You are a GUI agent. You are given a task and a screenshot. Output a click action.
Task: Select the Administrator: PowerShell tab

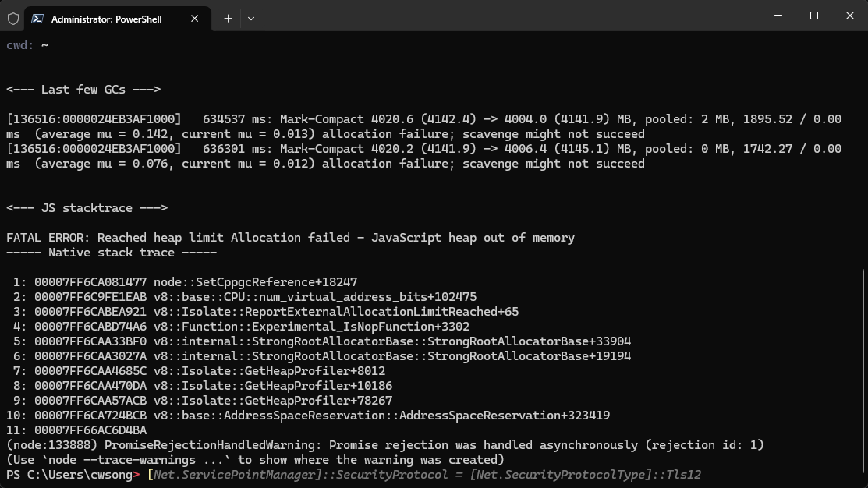pos(107,19)
